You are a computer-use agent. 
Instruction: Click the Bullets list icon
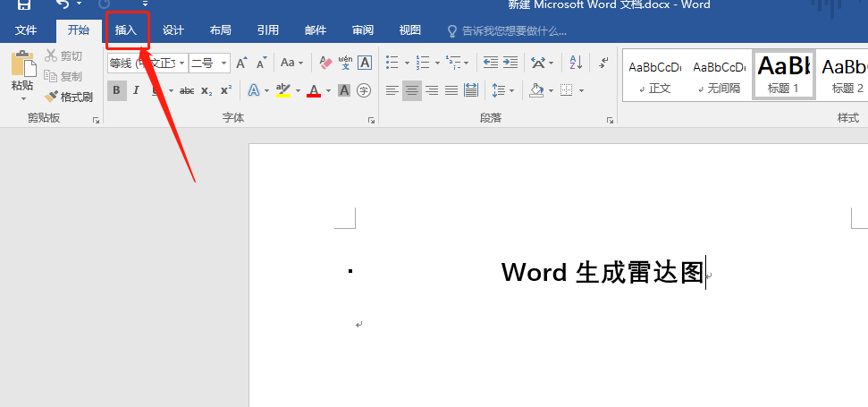(x=392, y=63)
